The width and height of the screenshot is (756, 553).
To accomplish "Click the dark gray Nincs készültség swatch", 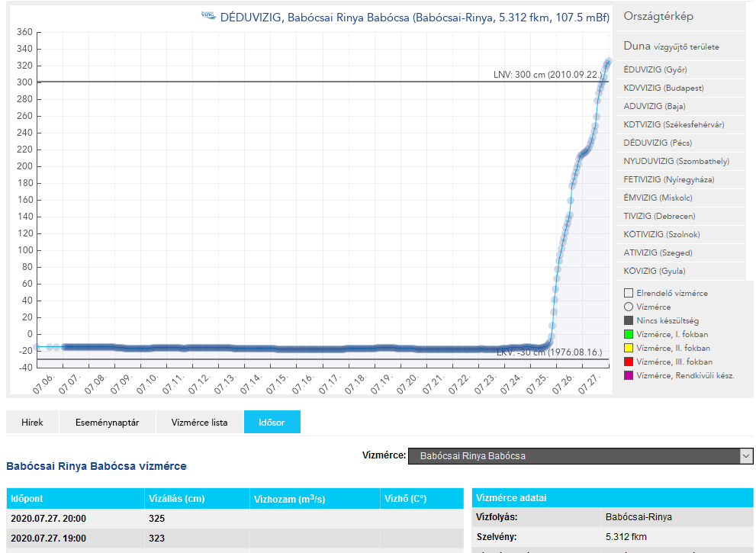I will [629, 320].
